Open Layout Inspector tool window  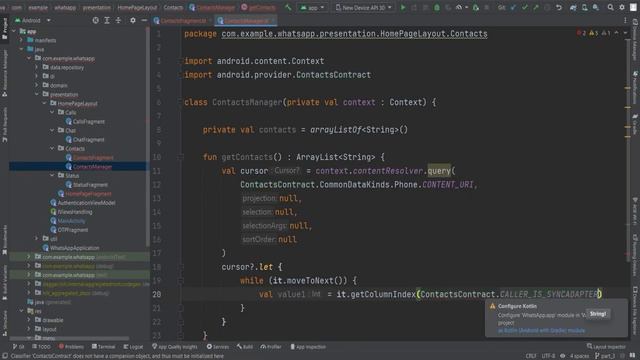point(606,347)
